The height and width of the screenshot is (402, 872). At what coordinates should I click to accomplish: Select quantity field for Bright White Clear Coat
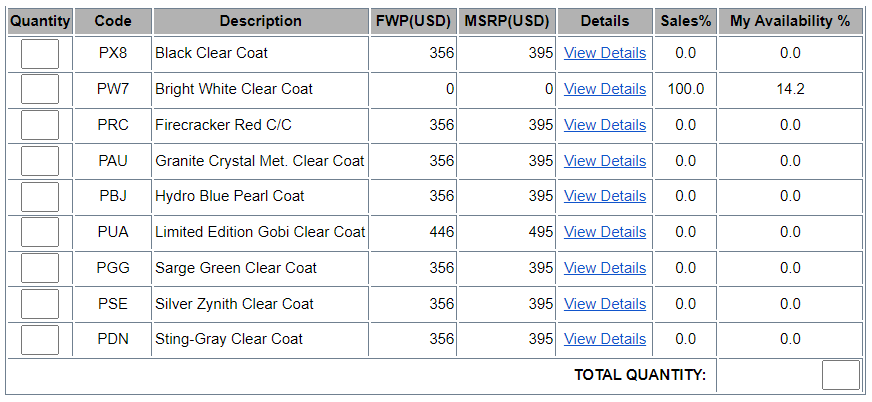tap(40, 90)
